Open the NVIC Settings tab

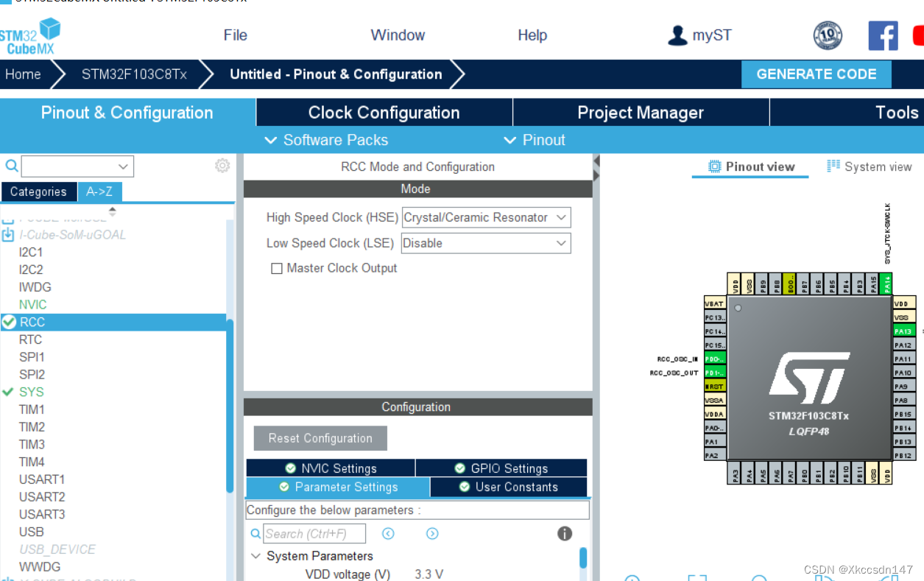click(x=331, y=468)
